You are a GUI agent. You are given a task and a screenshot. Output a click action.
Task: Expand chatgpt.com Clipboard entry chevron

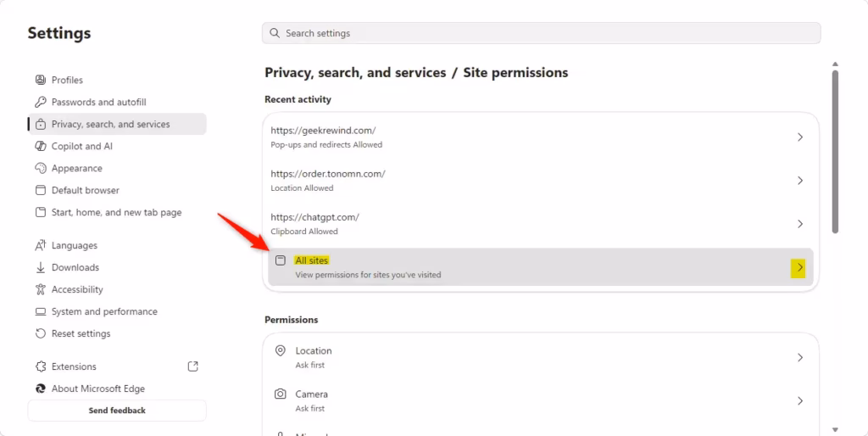pos(800,224)
